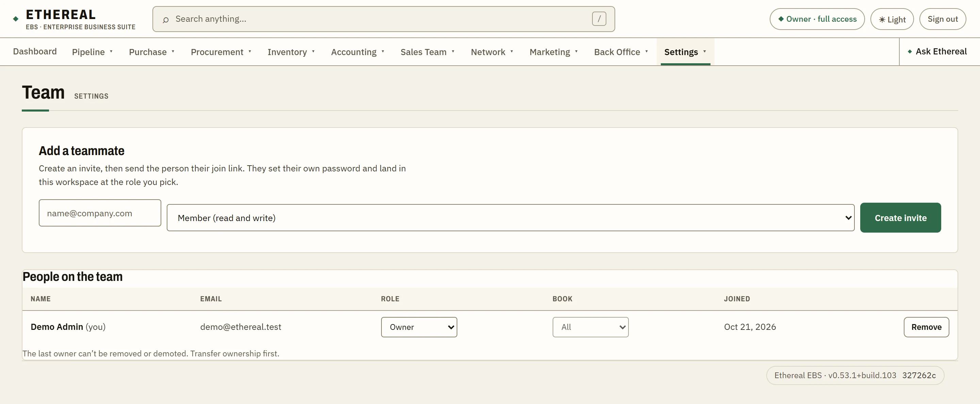Open the Network menu
The width and height of the screenshot is (980, 404).
click(x=492, y=52)
